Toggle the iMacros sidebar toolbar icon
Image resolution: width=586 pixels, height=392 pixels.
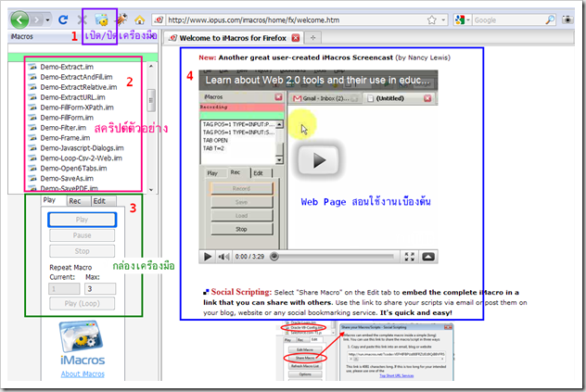(101, 19)
